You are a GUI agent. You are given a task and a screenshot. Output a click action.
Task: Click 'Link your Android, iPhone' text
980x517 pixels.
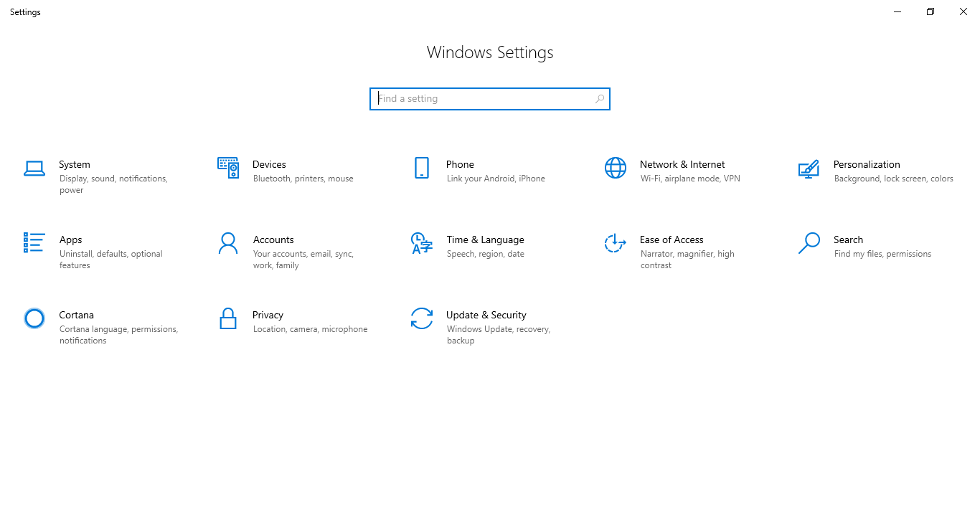pyautogui.click(x=496, y=179)
